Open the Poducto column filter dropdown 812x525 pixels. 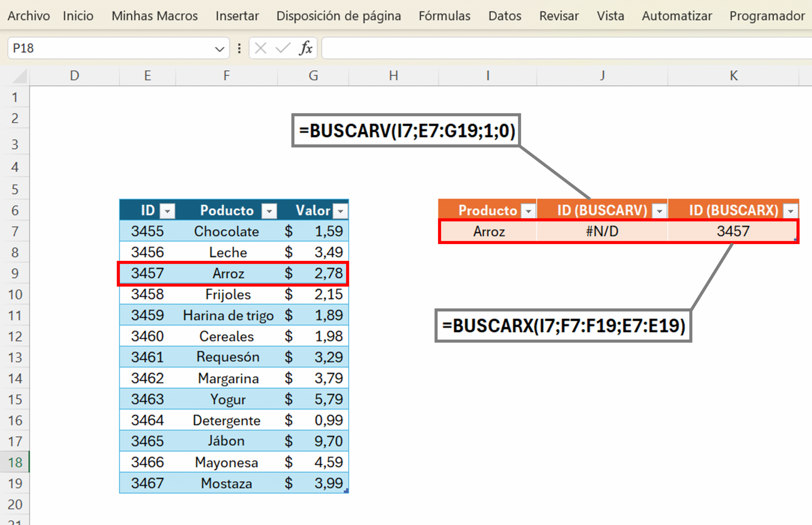[x=269, y=211]
